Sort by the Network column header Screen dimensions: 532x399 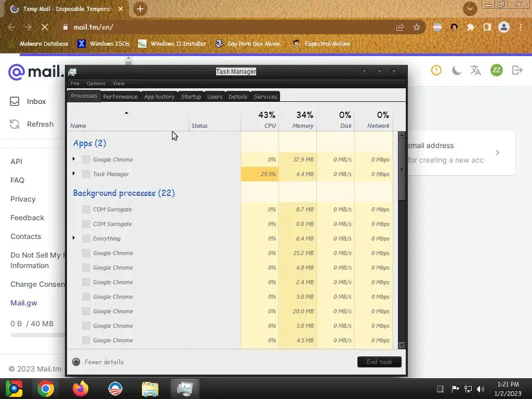[x=374, y=120]
